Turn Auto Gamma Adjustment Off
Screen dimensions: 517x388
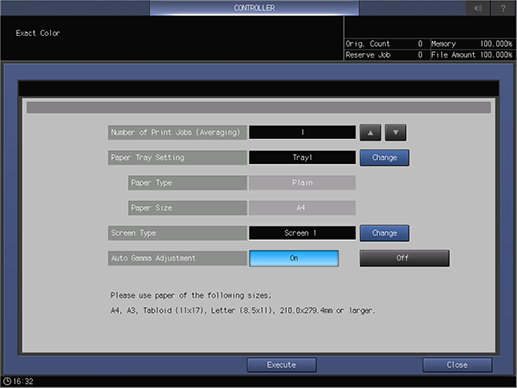tap(404, 258)
